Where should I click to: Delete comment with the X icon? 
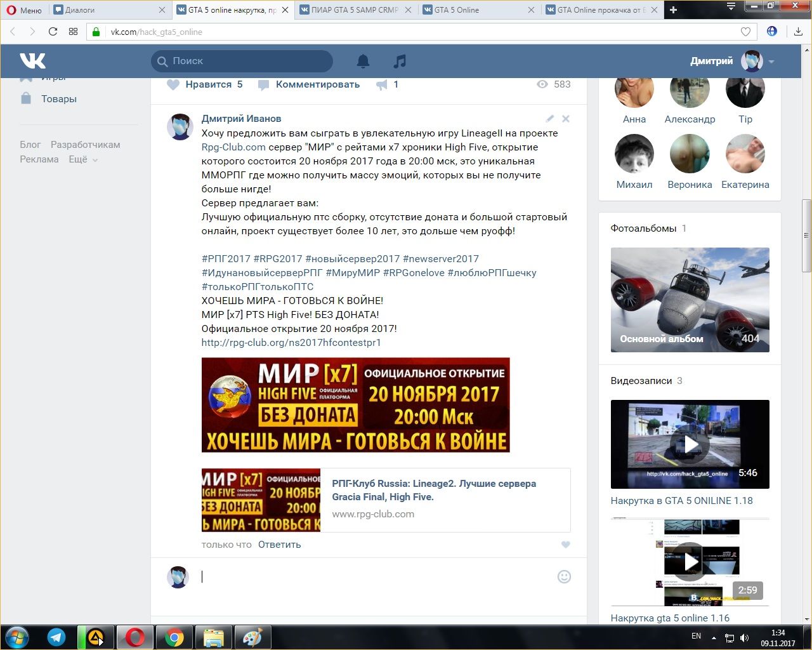coord(566,119)
